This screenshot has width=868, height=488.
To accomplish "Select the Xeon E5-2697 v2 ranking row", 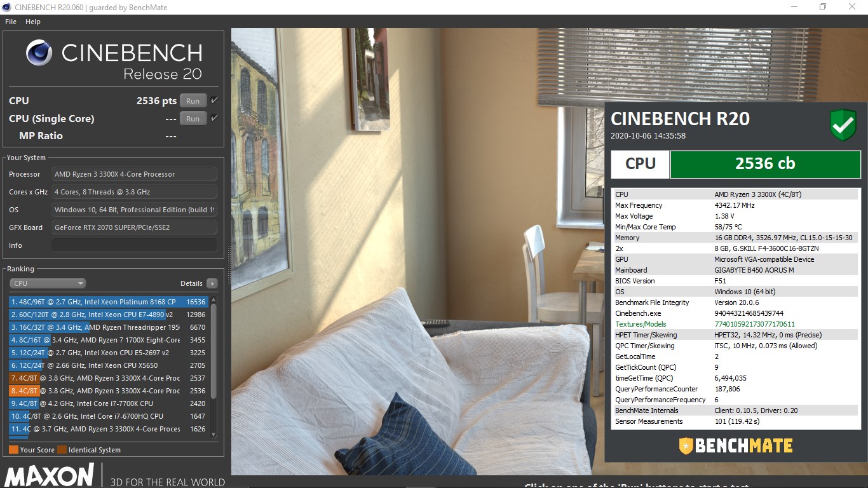I will [109, 353].
